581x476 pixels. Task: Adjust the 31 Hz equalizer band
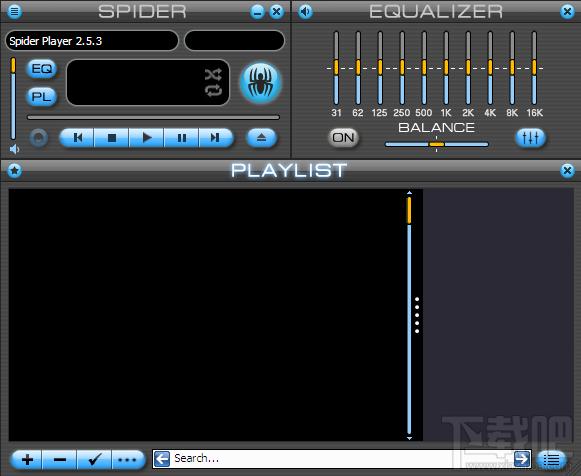[336, 68]
